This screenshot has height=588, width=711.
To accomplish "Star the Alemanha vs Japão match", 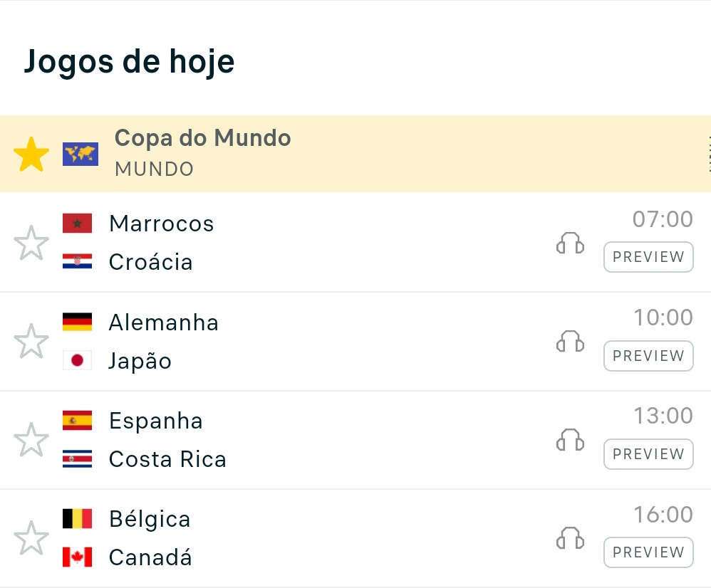I will pos(31,341).
